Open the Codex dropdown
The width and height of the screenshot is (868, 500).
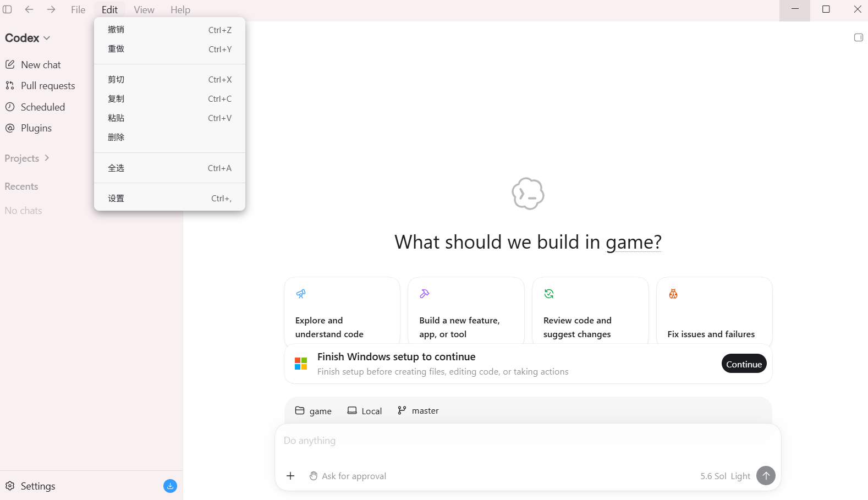click(28, 38)
